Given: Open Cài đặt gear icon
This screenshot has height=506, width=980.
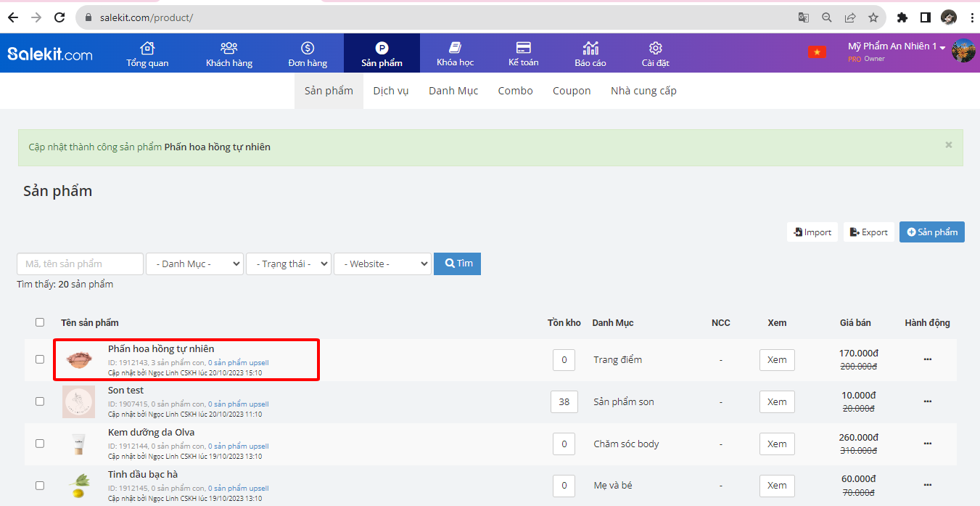Looking at the screenshot, I should [655, 49].
